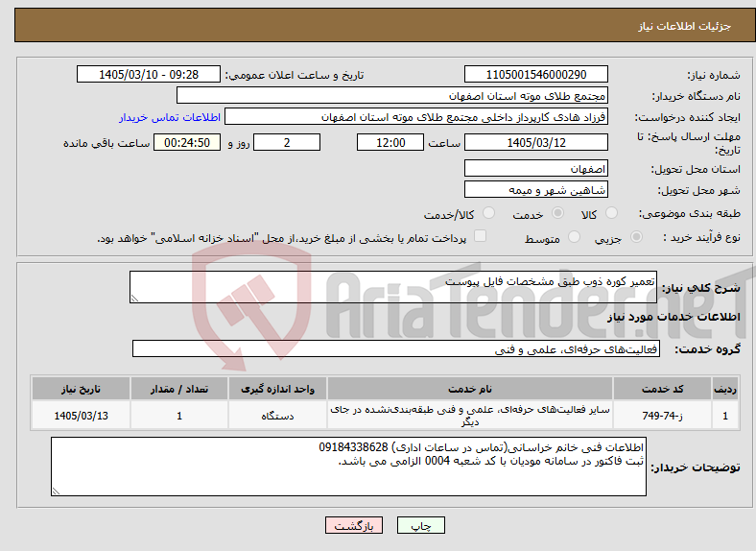Click the نام دستگاه خریدار field
The image size is (756, 551).
(x=392, y=96)
